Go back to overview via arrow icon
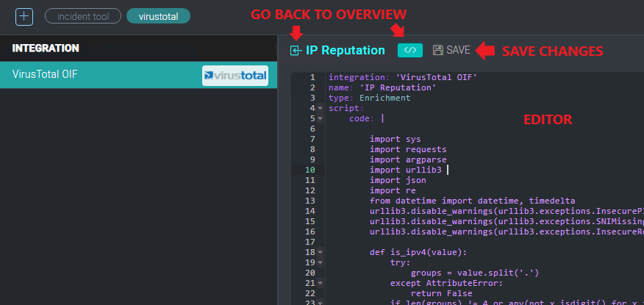The image size is (644, 305). [296, 51]
